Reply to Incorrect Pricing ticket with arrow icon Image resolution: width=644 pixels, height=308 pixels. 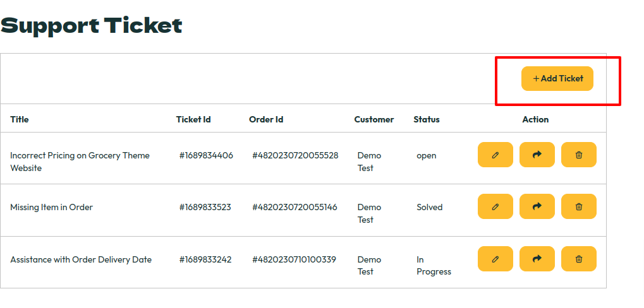tap(537, 155)
